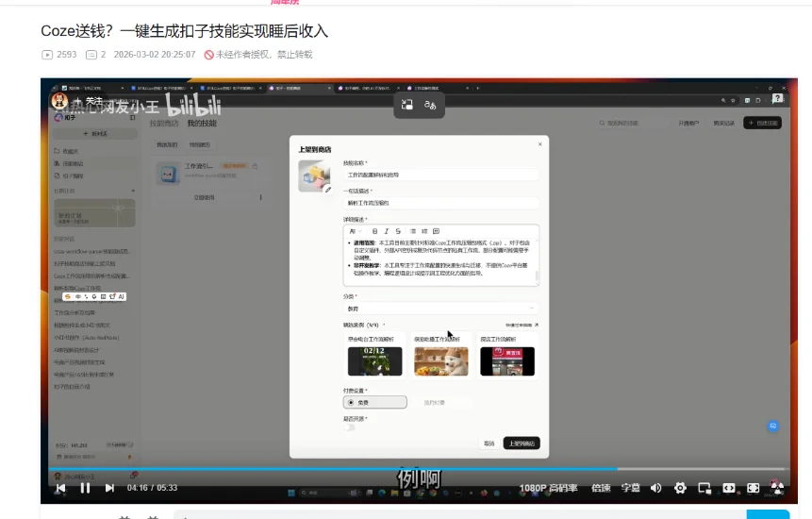This screenshot has width=812, height=519.
Task: Open the 1080P 高码率 quality menu
Action: [x=549, y=488]
